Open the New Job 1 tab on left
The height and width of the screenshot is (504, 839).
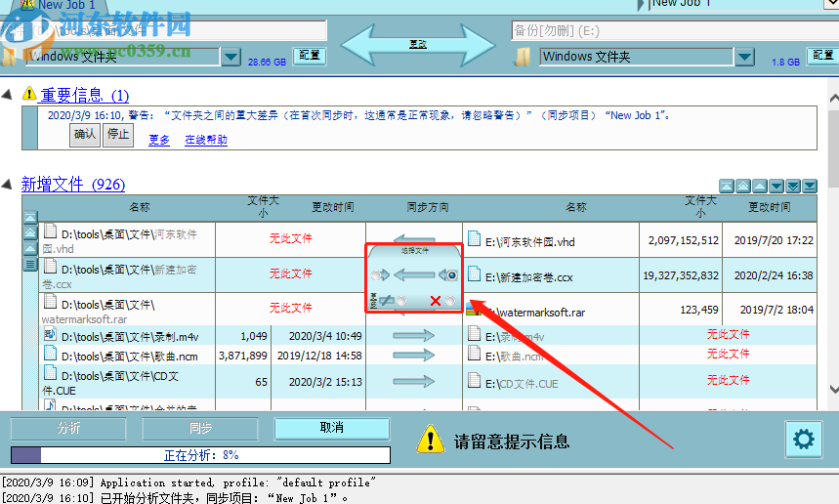[x=58, y=5]
